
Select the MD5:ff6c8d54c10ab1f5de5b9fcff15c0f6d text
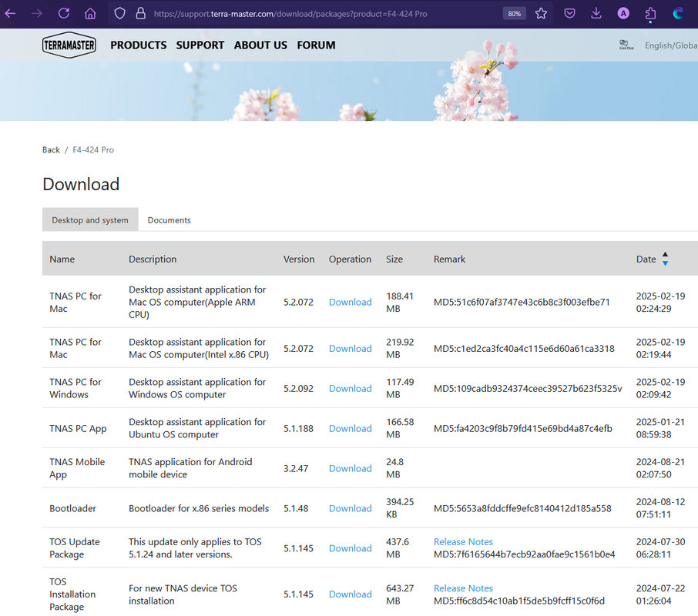(x=519, y=601)
